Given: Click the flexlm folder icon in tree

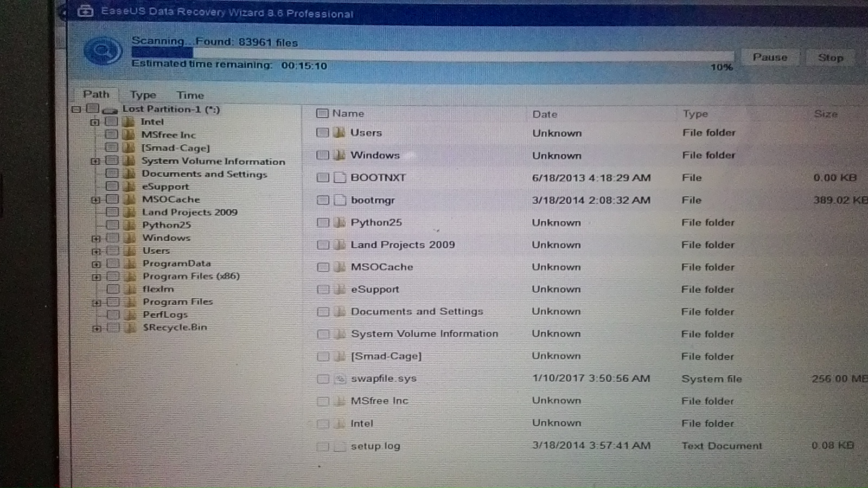Looking at the screenshot, I should (x=130, y=289).
